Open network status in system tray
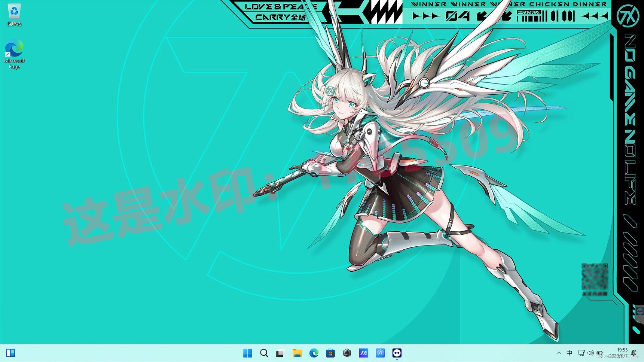The height and width of the screenshot is (362, 644). click(581, 353)
